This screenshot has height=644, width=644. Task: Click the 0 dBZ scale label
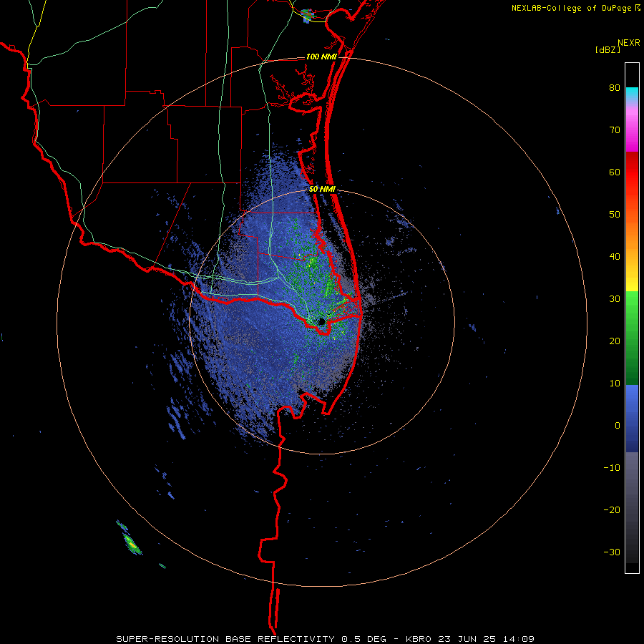[618, 426]
